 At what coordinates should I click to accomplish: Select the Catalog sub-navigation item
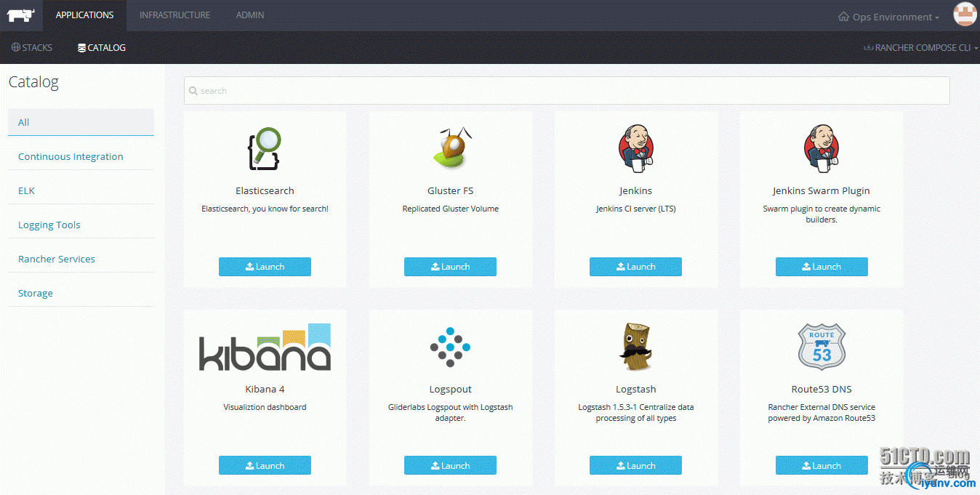coord(102,48)
